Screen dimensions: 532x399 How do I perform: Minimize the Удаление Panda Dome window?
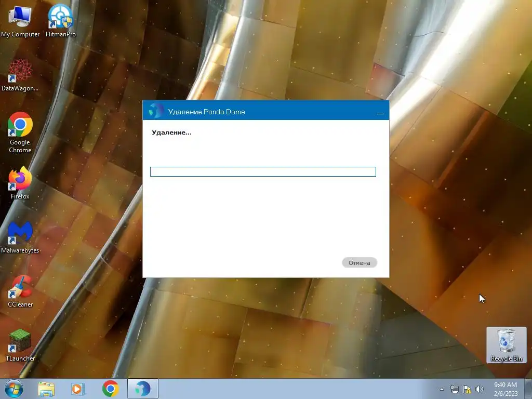[380, 114]
